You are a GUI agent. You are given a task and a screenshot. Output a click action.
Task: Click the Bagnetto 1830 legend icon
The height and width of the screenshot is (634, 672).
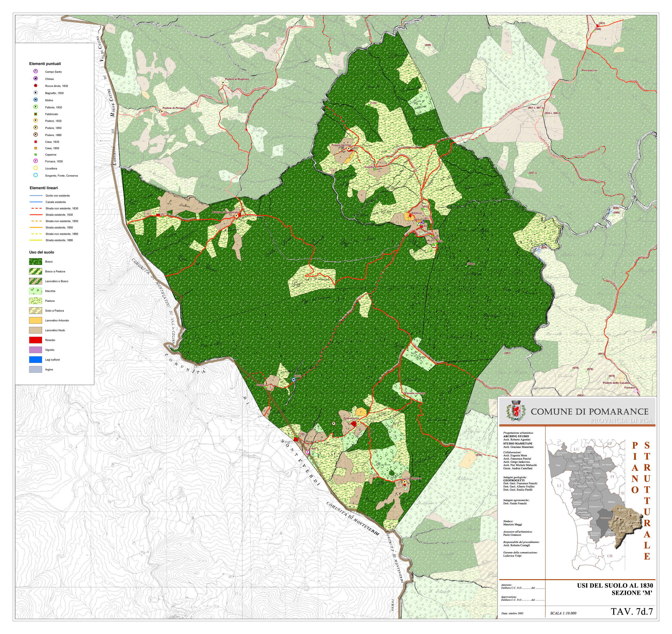click(35, 93)
